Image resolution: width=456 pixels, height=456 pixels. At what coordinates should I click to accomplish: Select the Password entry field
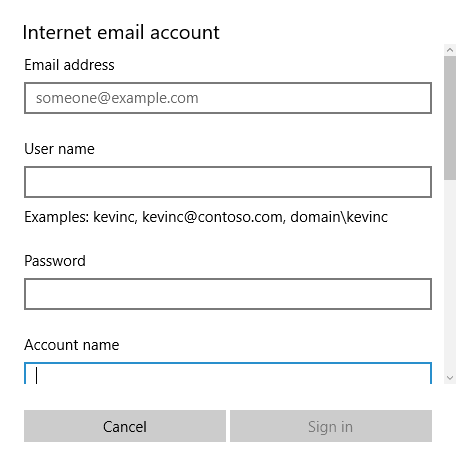[228, 294]
